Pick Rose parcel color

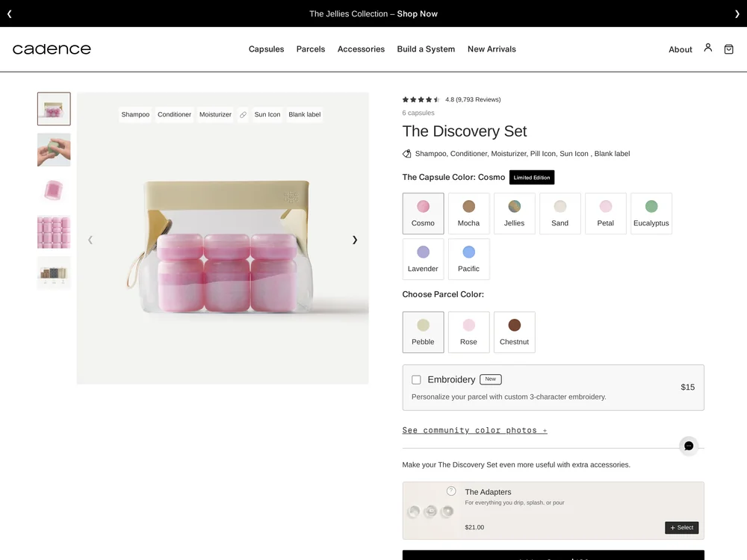click(x=469, y=332)
